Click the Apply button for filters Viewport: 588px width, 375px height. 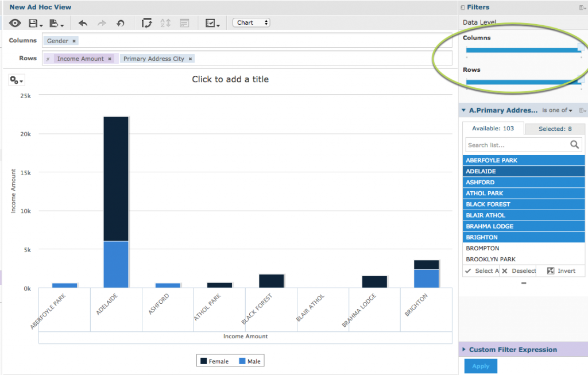pyautogui.click(x=481, y=366)
